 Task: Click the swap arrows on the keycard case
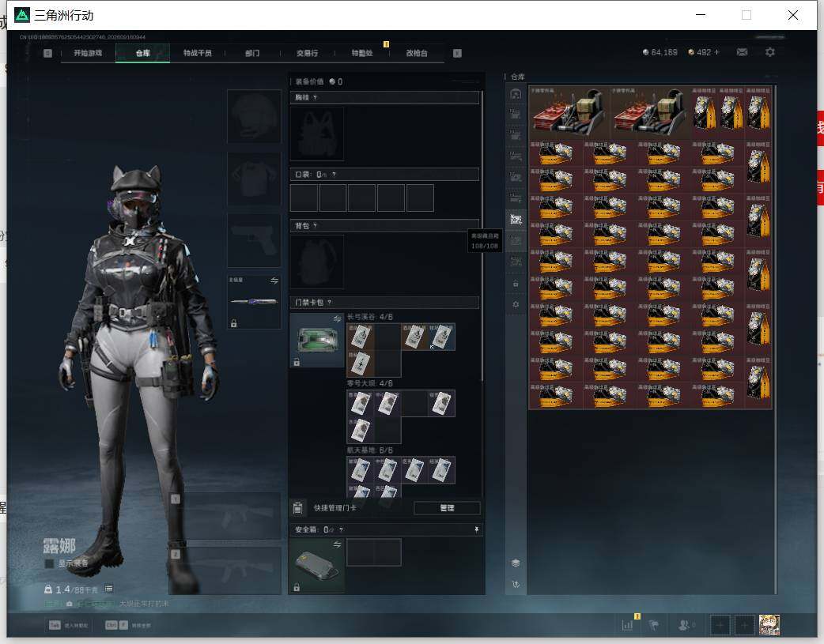[x=338, y=319]
